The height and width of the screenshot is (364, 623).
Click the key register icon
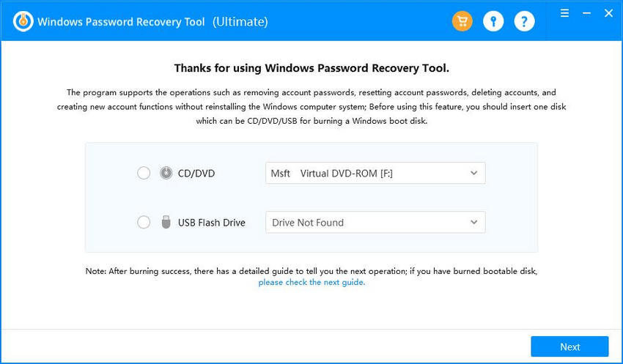(x=493, y=21)
